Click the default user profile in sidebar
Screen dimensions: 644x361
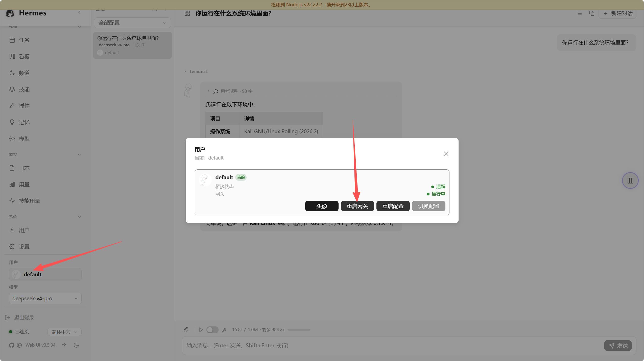[45, 274]
